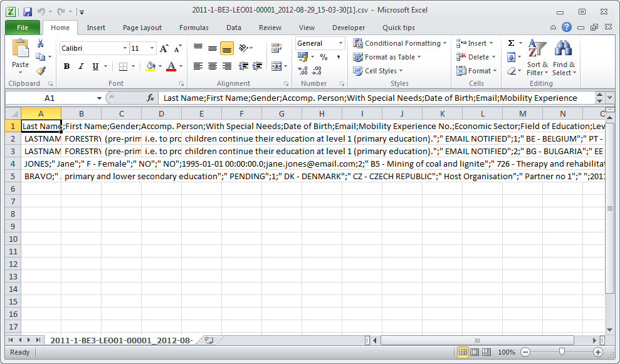Screen dimensions: 620x364
Task: Open Find & Select binoculars menu
Action: (564, 58)
